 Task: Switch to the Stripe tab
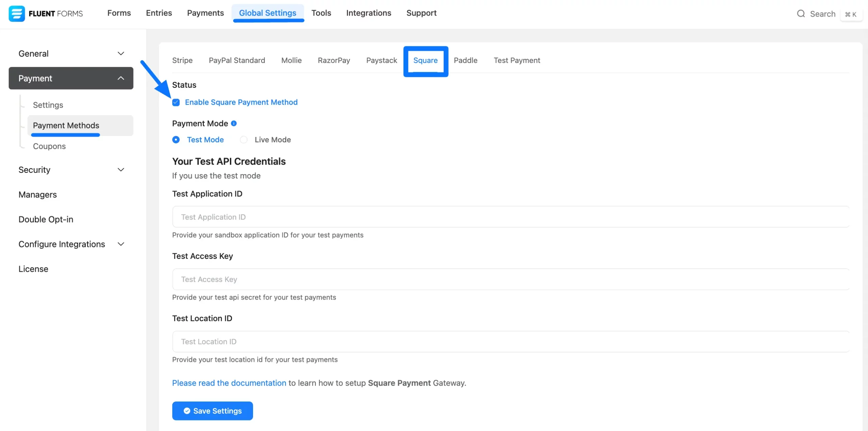point(182,60)
